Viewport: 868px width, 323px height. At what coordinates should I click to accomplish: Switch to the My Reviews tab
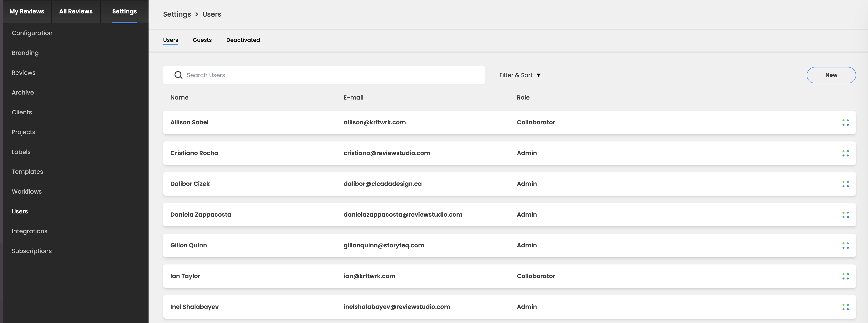(27, 11)
